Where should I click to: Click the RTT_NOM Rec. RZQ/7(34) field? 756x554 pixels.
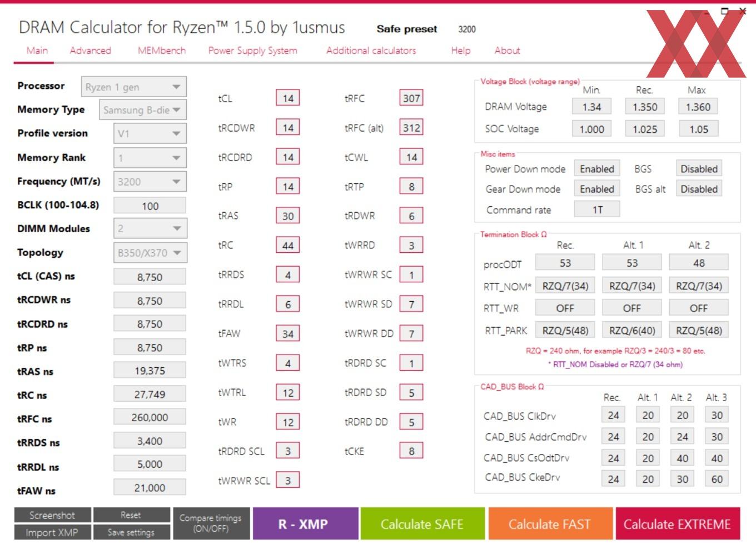[x=565, y=286]
